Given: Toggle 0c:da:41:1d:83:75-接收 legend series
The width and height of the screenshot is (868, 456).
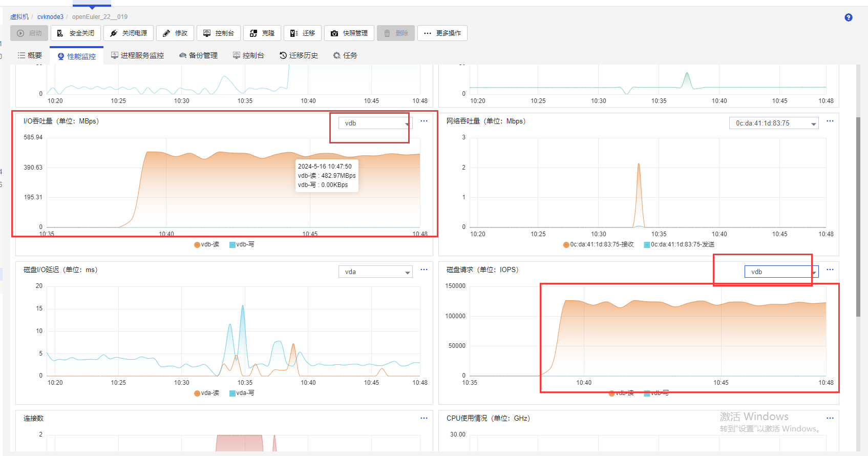Looking at the screenshot, I should 598,244.
